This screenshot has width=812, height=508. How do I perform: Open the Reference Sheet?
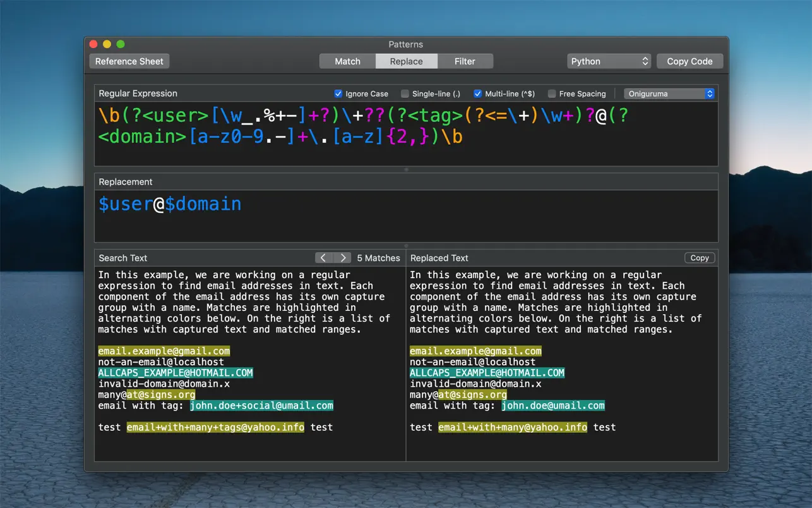pyautogui.click(x=129, y=61)
